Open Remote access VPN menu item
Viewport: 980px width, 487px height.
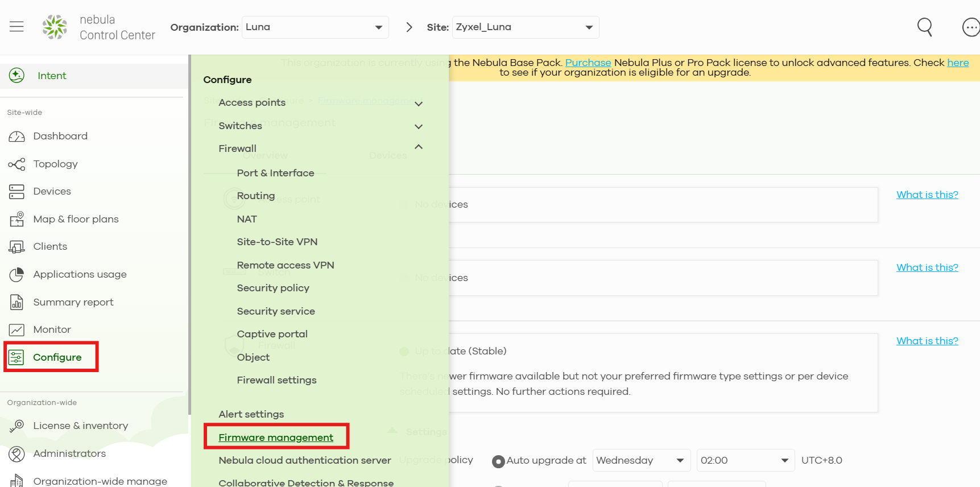(286, 265)
